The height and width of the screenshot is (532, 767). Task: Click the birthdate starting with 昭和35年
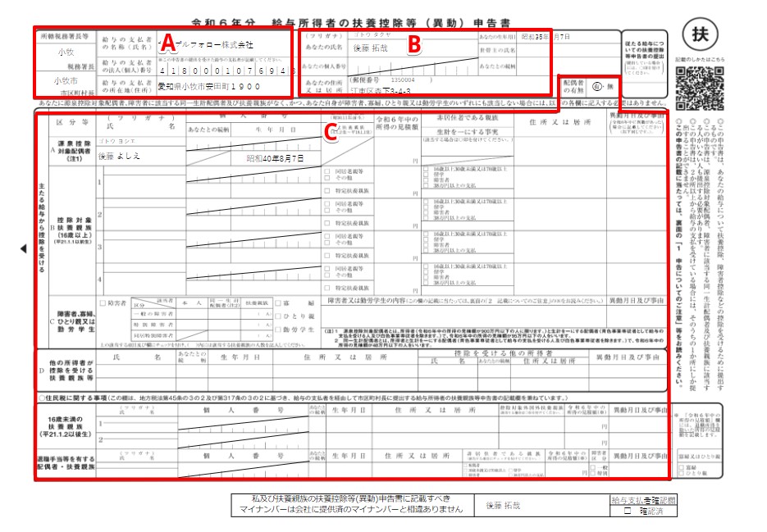pyautogui.click(x=546, y=37)
